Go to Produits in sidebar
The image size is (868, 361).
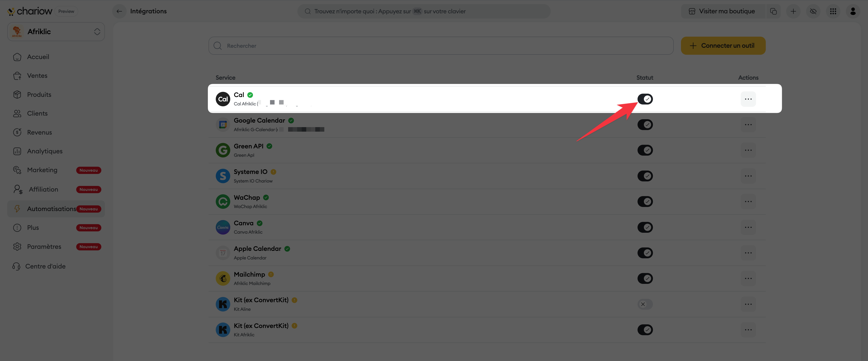(x=39, y=95)
